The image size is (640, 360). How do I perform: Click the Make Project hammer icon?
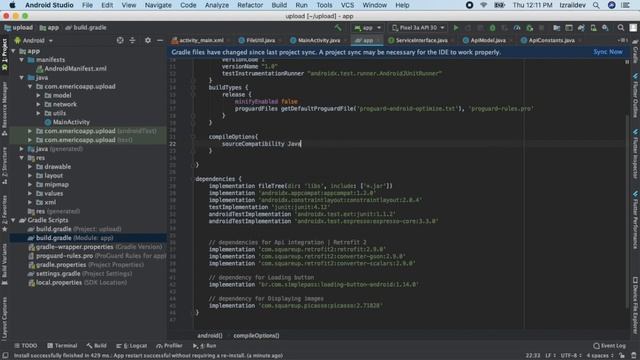338,28
